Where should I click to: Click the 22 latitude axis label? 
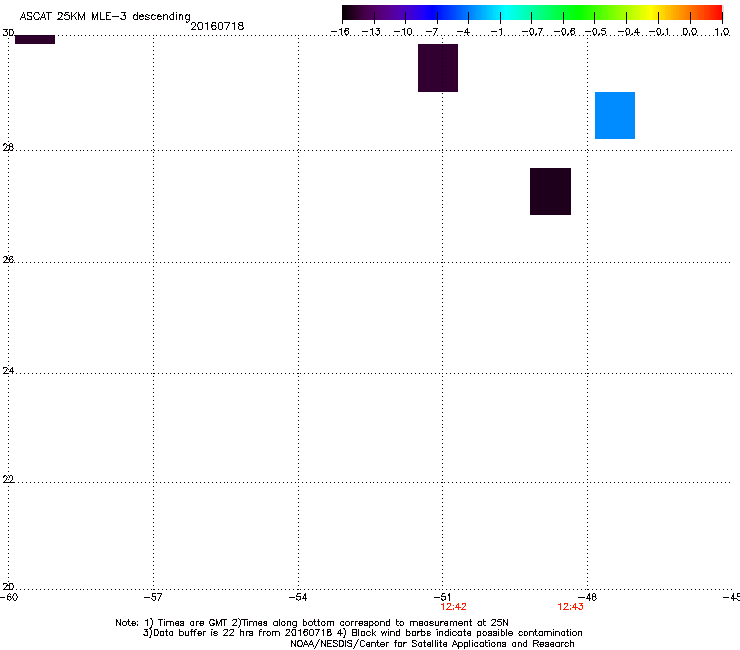tap(8, 479)
